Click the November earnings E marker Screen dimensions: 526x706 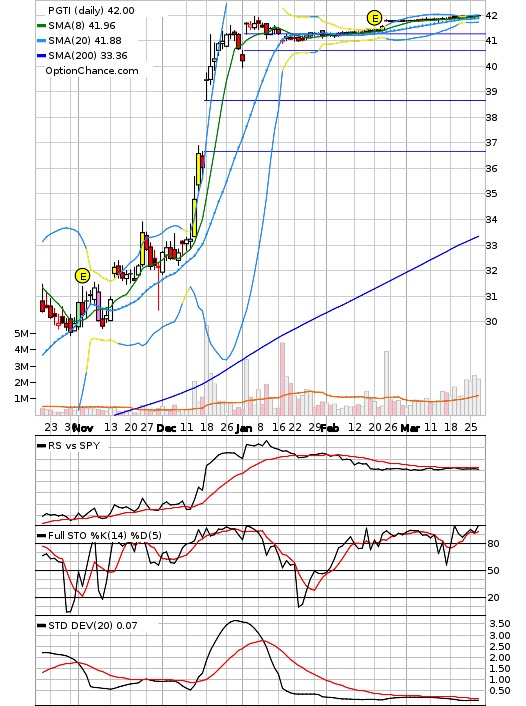[82, 276]
